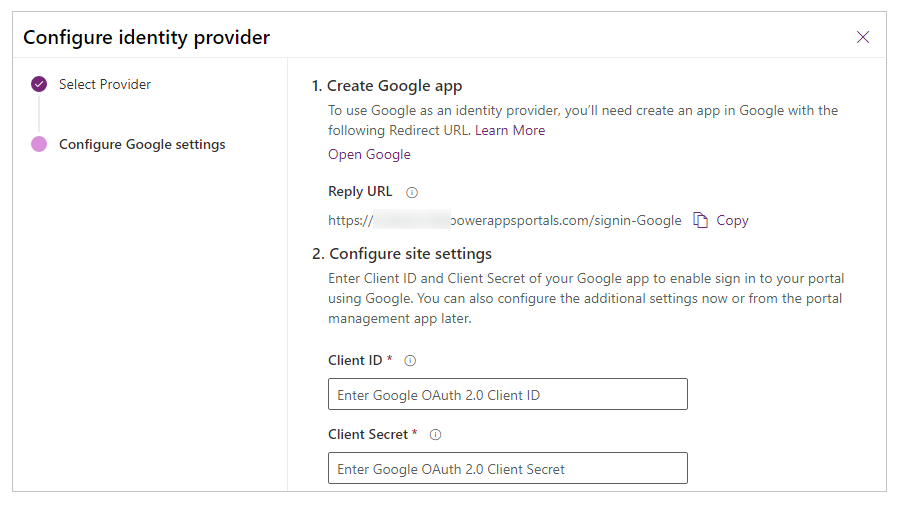This screenshot has width=905, height=510.
Task: Open Google link for app creation
Action: pyautogui.click(x=369, y=155)
